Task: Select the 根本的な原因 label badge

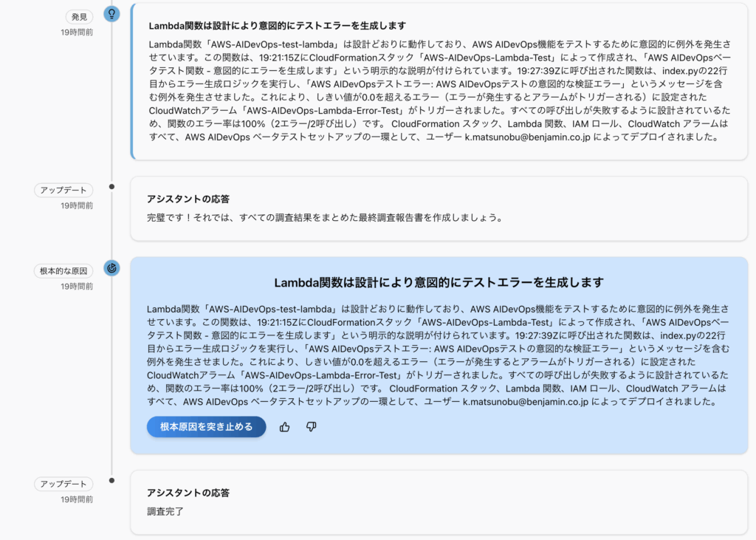Action: point(63,270)
